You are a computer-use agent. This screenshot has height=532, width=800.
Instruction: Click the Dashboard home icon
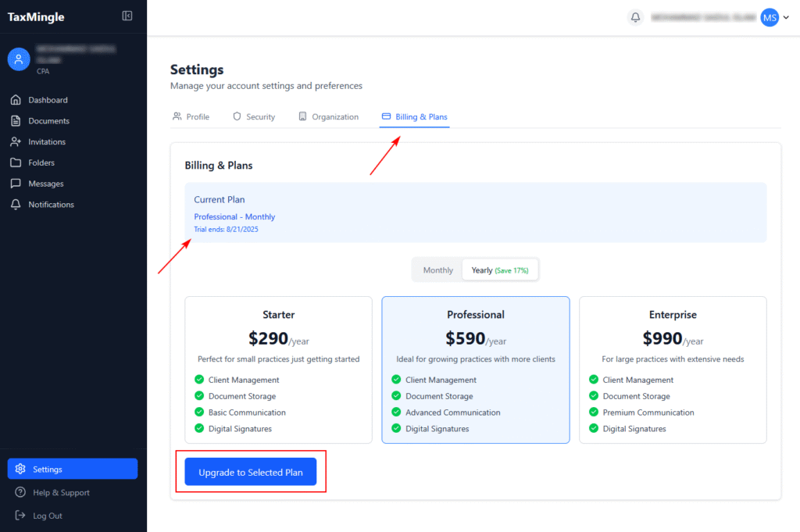pos(16,100)
